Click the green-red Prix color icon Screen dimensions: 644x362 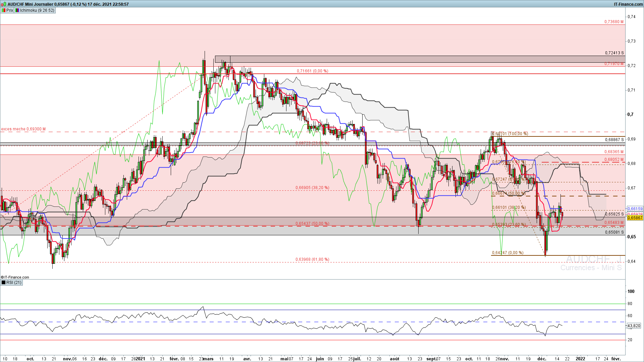tap(3, 10)
